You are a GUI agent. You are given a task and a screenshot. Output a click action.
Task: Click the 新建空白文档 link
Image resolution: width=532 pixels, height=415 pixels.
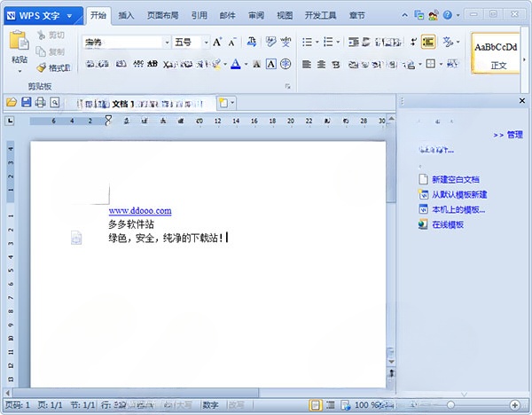[456, 179]
